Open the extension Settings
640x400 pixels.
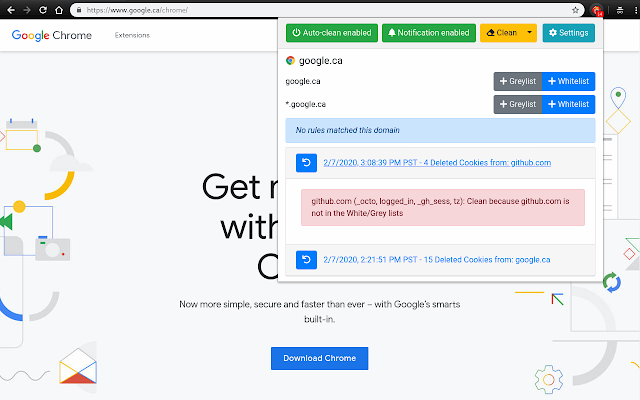click(x=569, y=33)
